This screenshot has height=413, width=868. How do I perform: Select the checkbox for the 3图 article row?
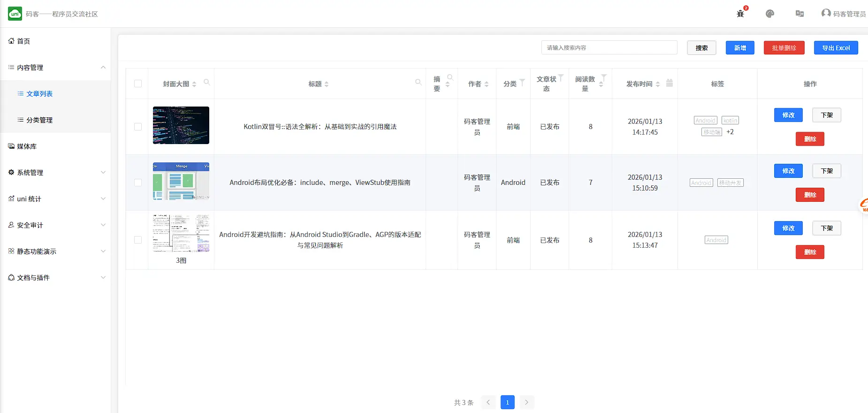pos(138,240)
